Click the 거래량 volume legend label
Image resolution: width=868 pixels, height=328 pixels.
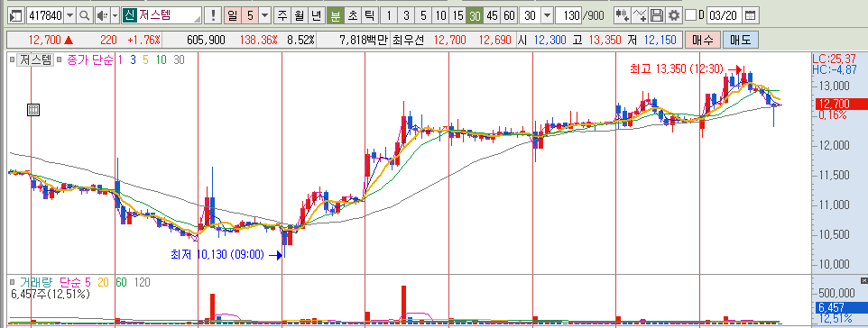click(37, 283)
